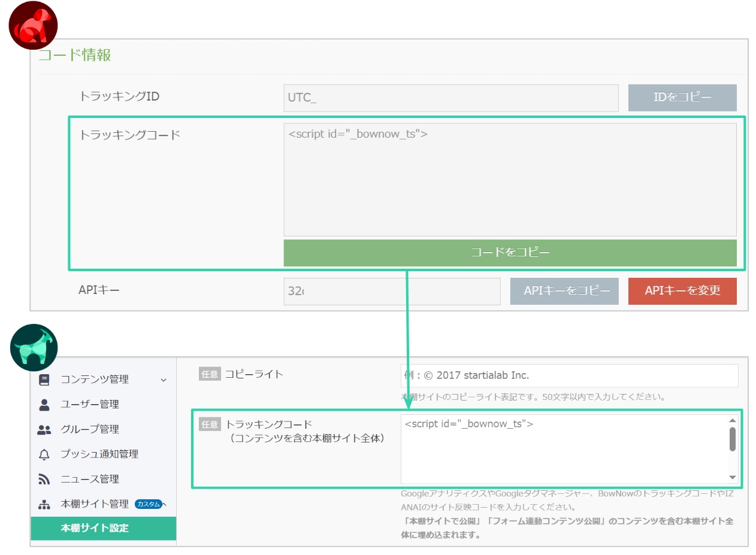The width and height of the screenshot is (756, 555).
Task: Click the person icon for ユーザー管理
Action: 44,405
